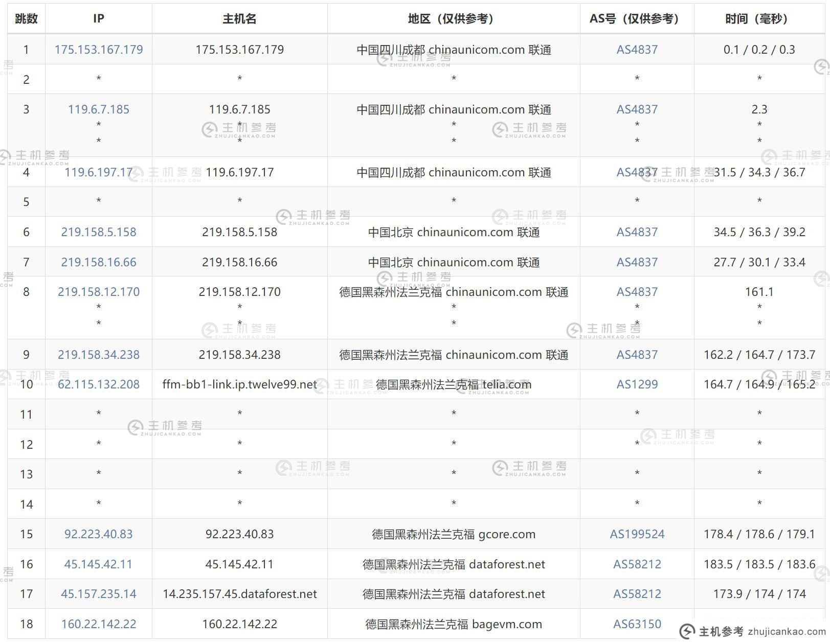Click AS4837 link in hop 3 row

637,109
